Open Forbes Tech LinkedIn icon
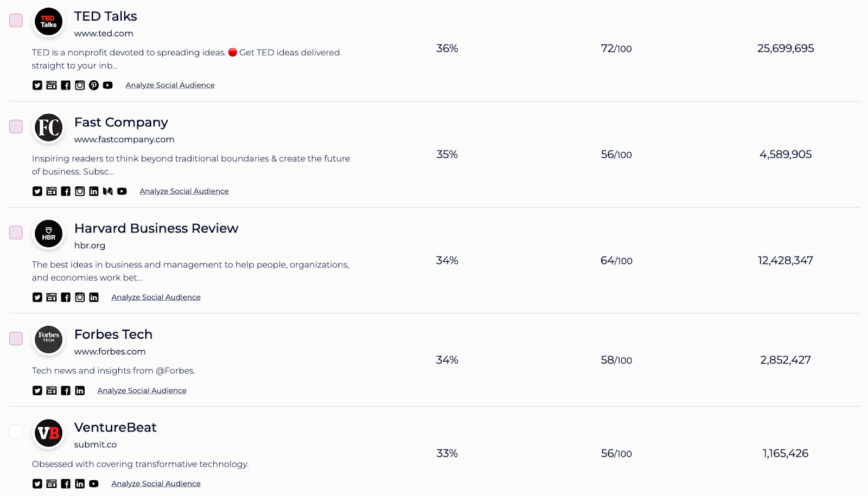 tap(80, 390)
